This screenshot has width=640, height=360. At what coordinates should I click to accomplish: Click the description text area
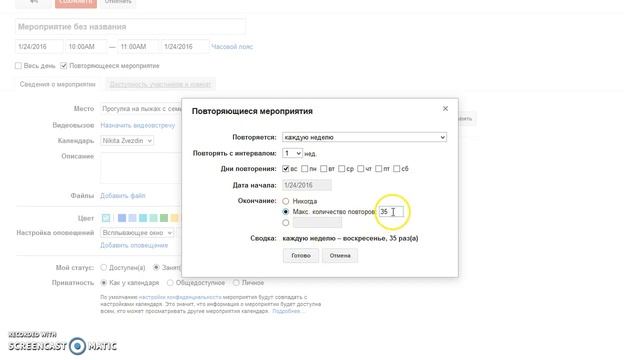pos(141,168)
